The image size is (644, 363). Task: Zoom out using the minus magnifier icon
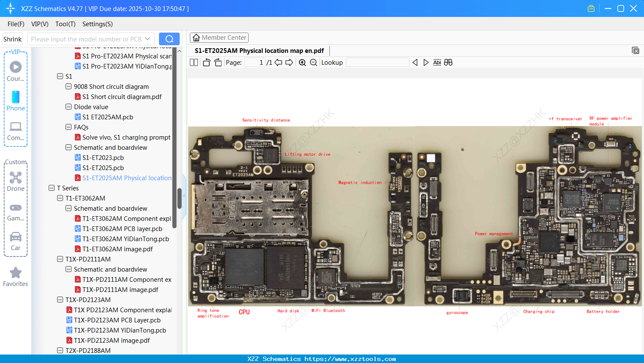[x=313, y=62]
